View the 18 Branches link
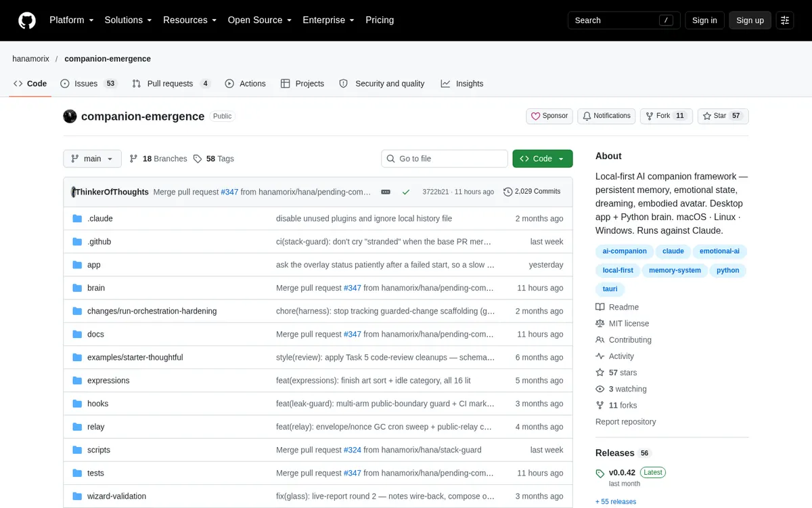Screen dimensions: 812x508 [158, 158]
